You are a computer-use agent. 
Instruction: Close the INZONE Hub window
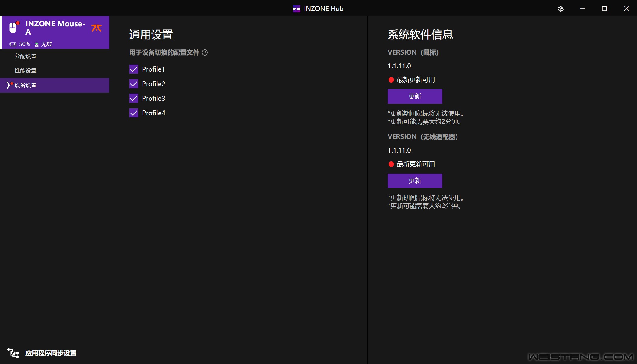(x=626, y=8)
